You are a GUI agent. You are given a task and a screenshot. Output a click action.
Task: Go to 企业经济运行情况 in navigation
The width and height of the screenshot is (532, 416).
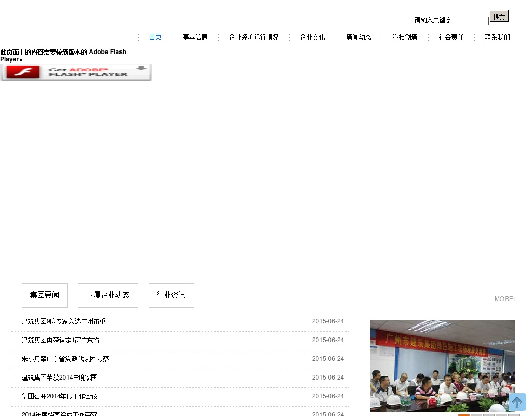254,37
